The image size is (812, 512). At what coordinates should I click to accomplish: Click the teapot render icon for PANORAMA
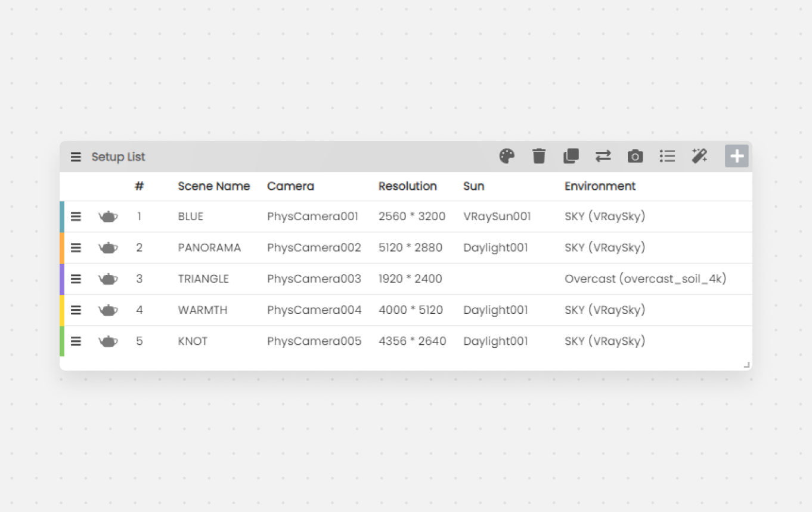(108, 248)
